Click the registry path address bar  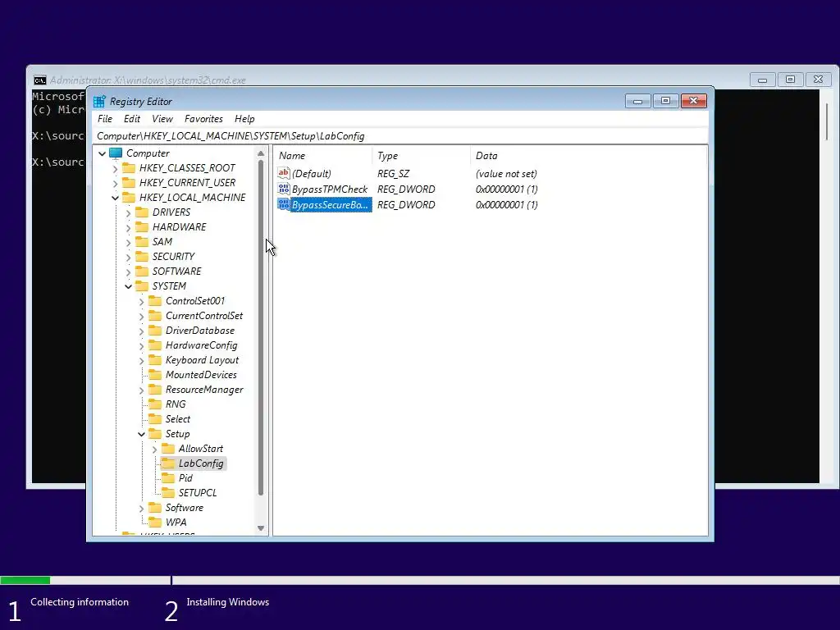(x=400, y=136)
